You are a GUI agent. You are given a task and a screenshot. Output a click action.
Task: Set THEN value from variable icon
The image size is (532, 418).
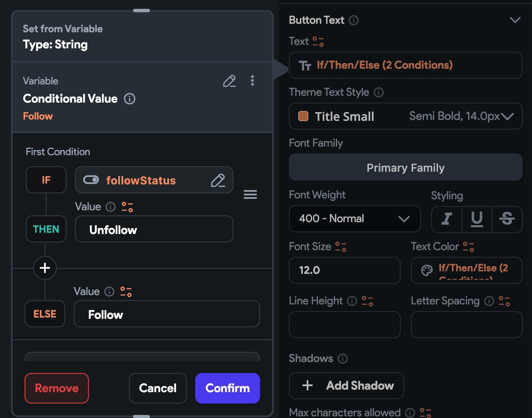point(127,207)
